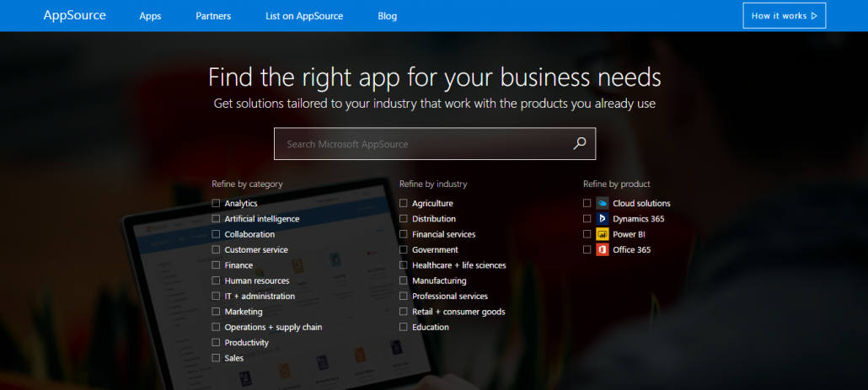Enable the Collaboration category filter
The image size is (868, 390).
216,234
